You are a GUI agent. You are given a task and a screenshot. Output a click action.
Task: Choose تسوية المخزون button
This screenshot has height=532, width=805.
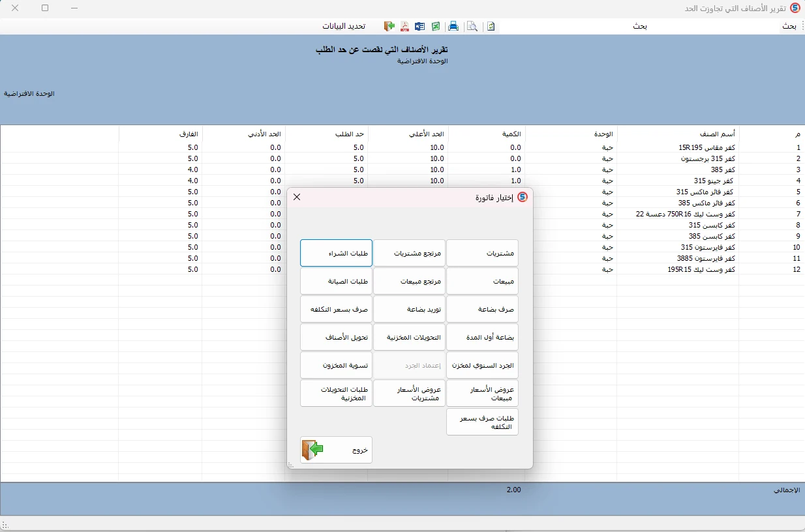tap(336, 365)
